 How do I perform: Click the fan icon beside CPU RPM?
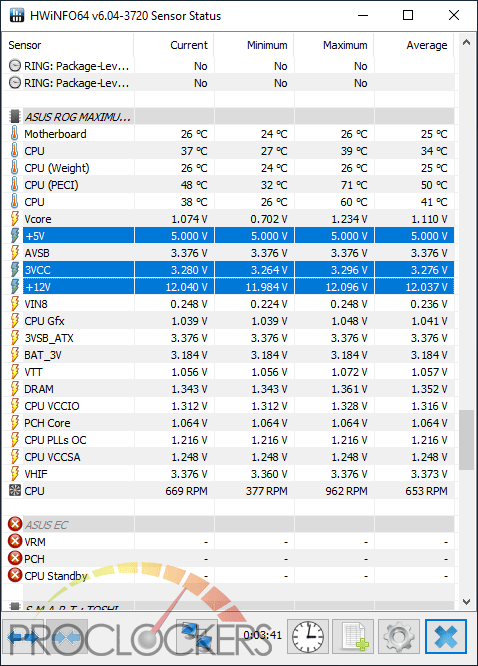tap(15, 490)
